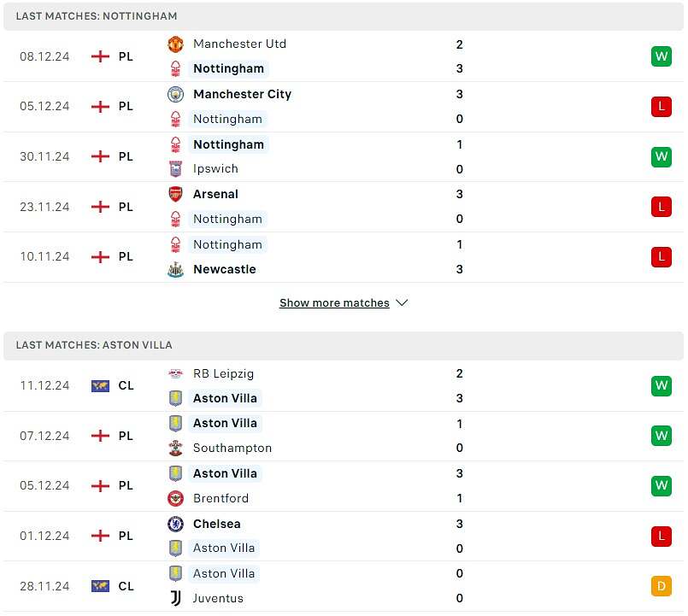Click the Brentford club crest
The height and width of the screenshot is (616, 688).
pos(175,498)
